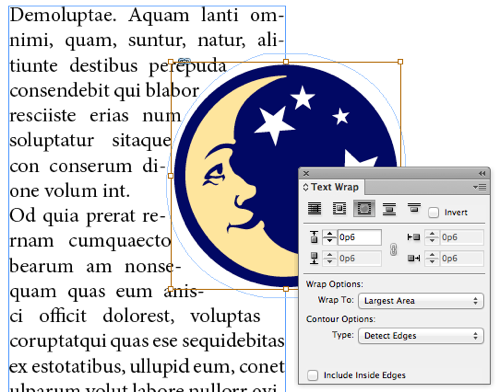Toggle the make all offsets same chain link

click(x=393, y=249)
